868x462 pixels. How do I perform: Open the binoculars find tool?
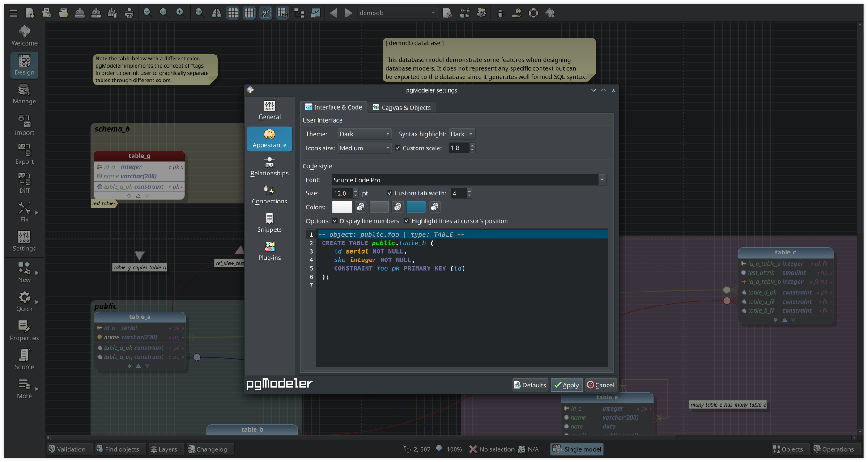click(217, 13)
